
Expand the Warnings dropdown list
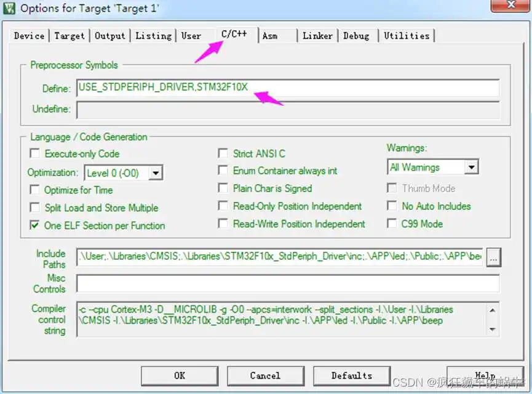471,167
